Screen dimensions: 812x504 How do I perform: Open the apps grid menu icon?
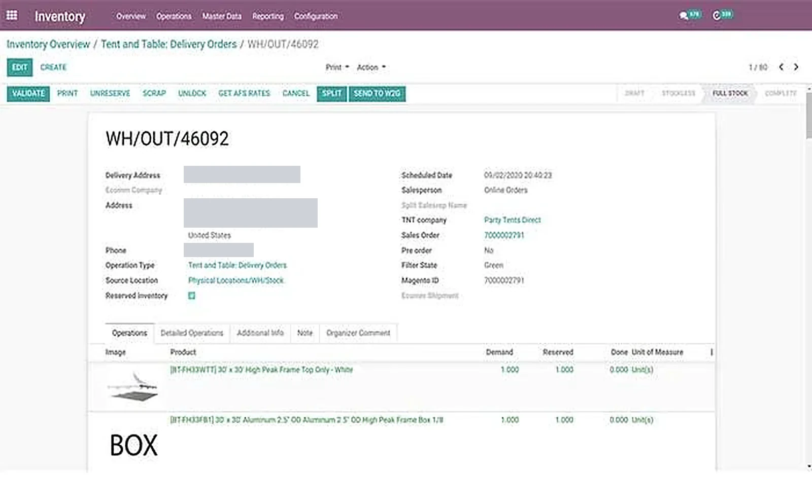point(12,15)
